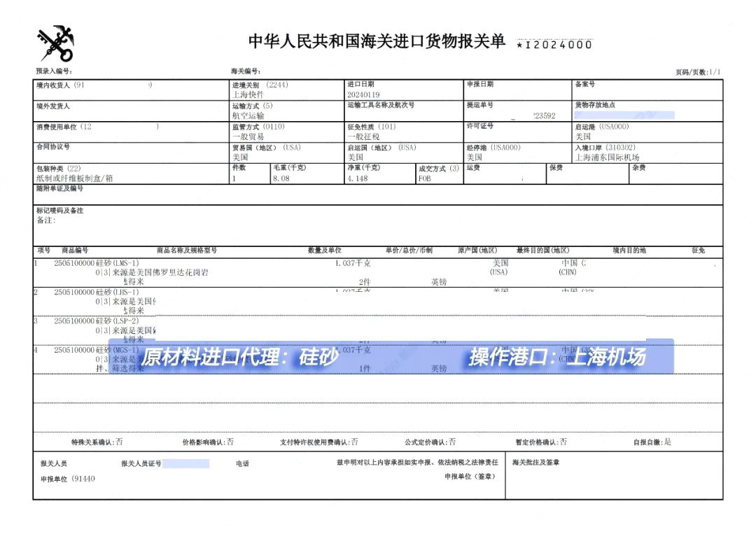Select the net weight value 4.148
The width and height of the screenshot is (756, 534).
pyautogui.click(x=357, y=178)
